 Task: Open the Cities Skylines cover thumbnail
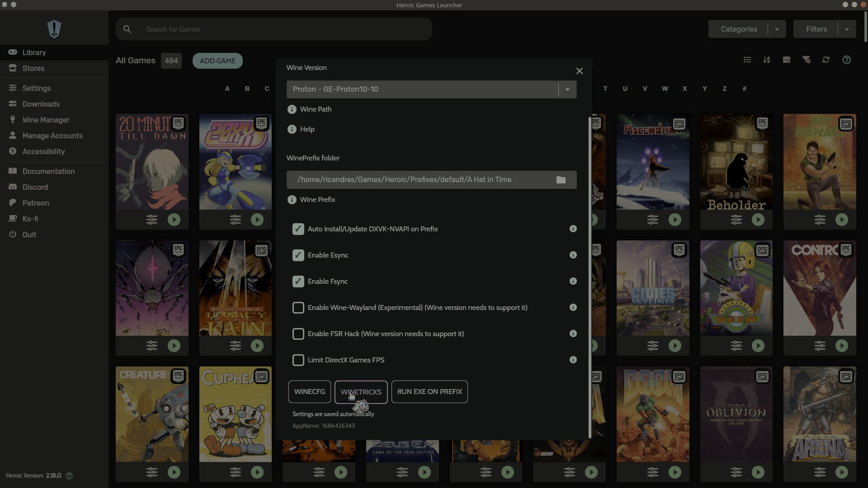click(x=653, y=288)
